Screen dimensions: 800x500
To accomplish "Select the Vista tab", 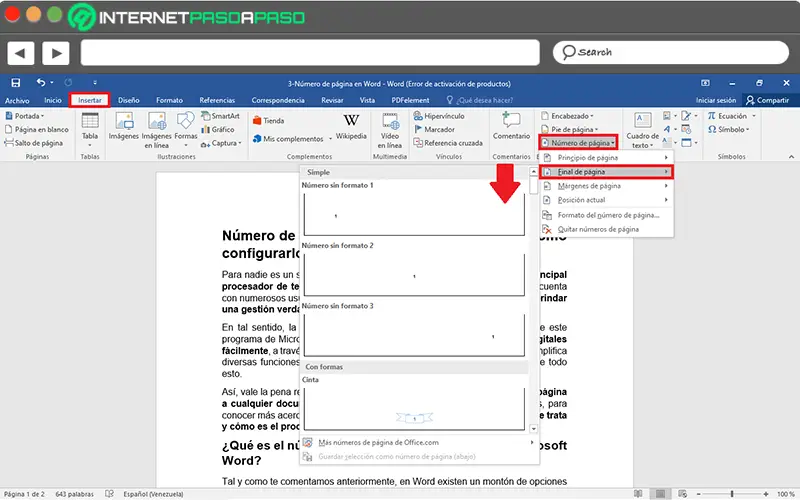I will (367, 100).
